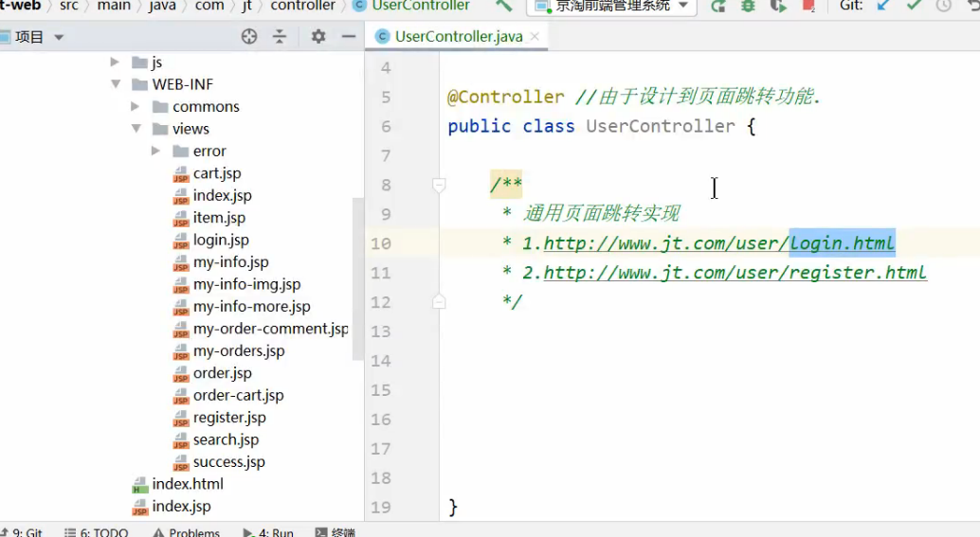This screenshot has width=980, height=537.
Task: Show Git history clock icon
Action: point(944,6)
